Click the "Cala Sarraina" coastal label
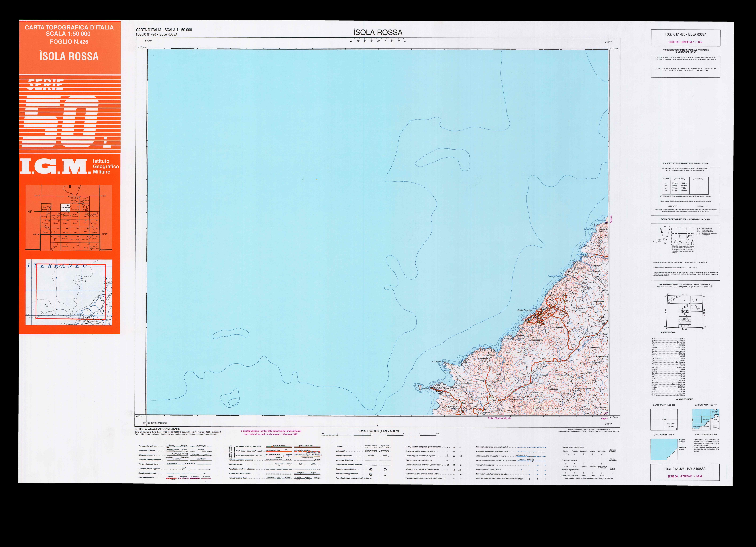 tap(581, 254)
